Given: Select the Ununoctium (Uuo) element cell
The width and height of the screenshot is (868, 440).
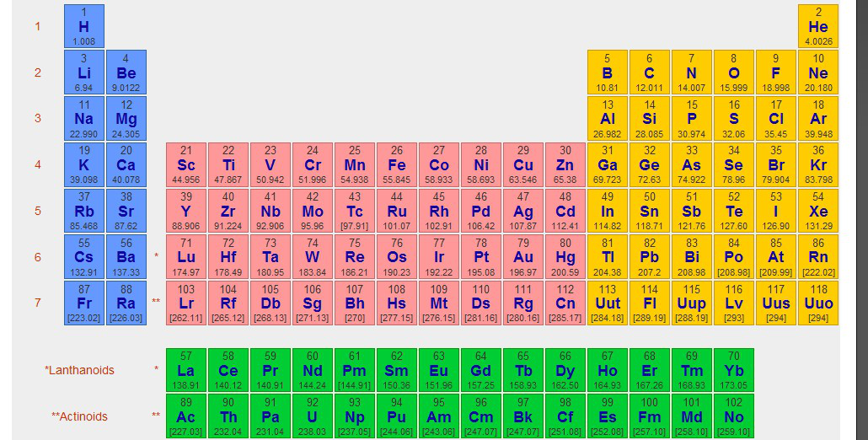Looking at the screenshot, I should tap(818, 303).
